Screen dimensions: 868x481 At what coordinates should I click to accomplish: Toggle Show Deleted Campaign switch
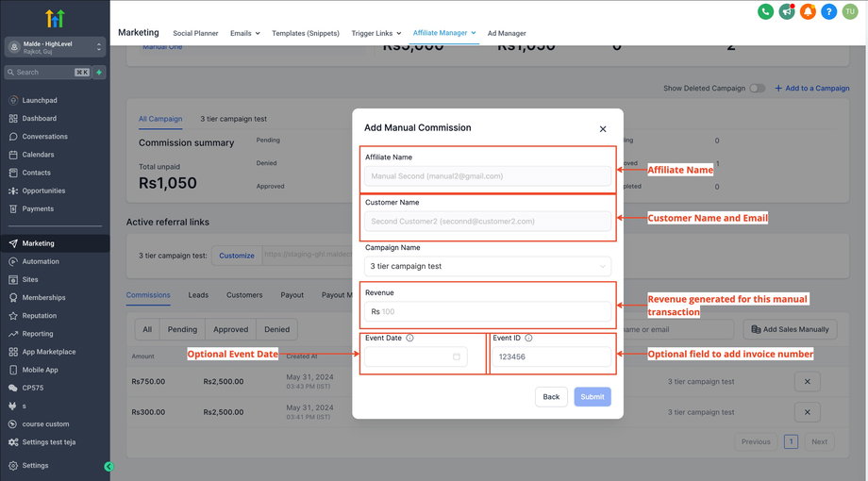(x=757, y=89)
